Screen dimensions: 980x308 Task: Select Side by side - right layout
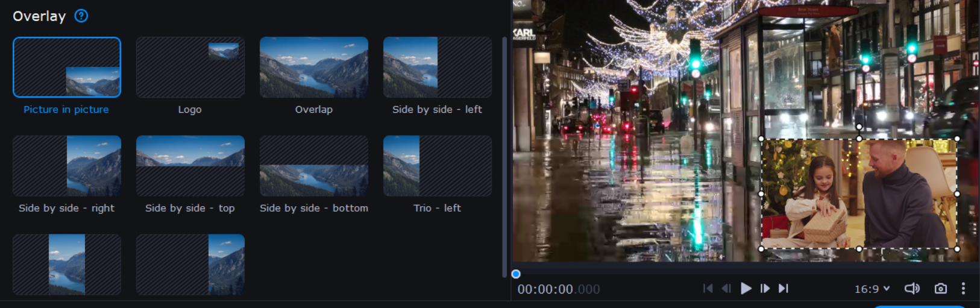click(67, 166)
